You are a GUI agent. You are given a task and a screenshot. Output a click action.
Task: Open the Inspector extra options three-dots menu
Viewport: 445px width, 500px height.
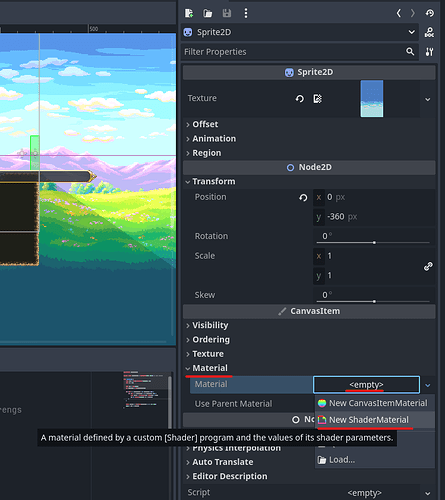tap(246, 13)
